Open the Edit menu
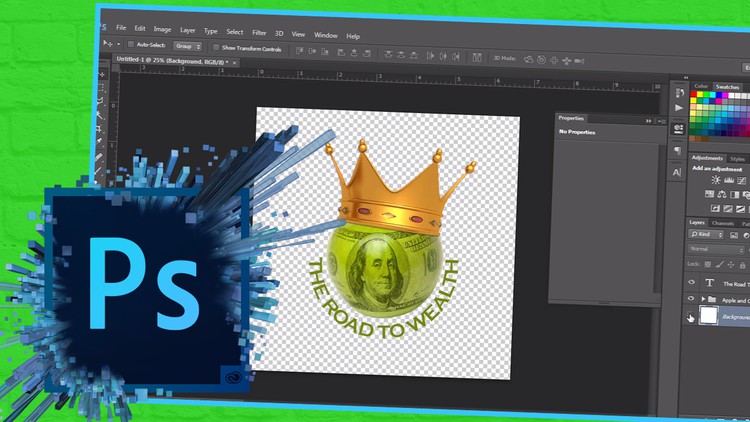The width and height of the screenshot is (750, 422). 140,28
